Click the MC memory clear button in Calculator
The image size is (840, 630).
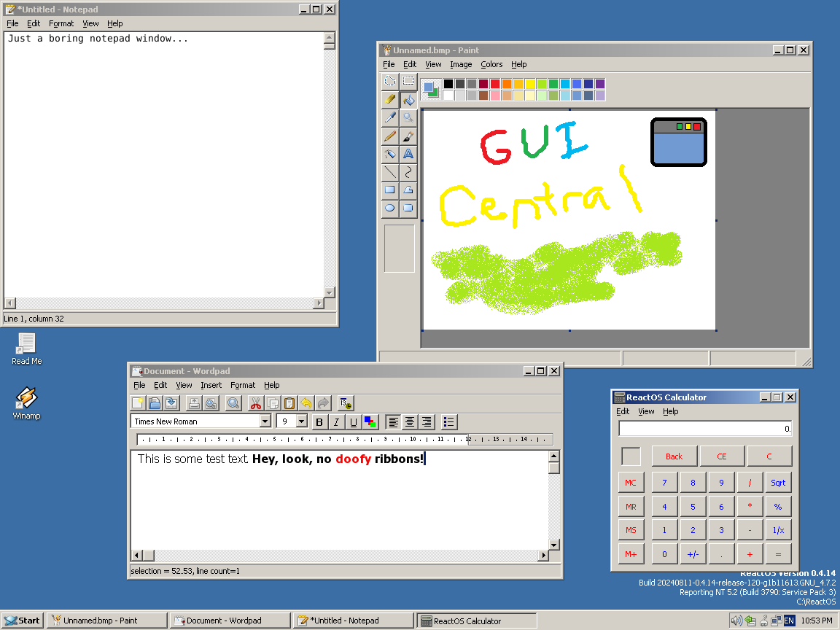[631, 483]
